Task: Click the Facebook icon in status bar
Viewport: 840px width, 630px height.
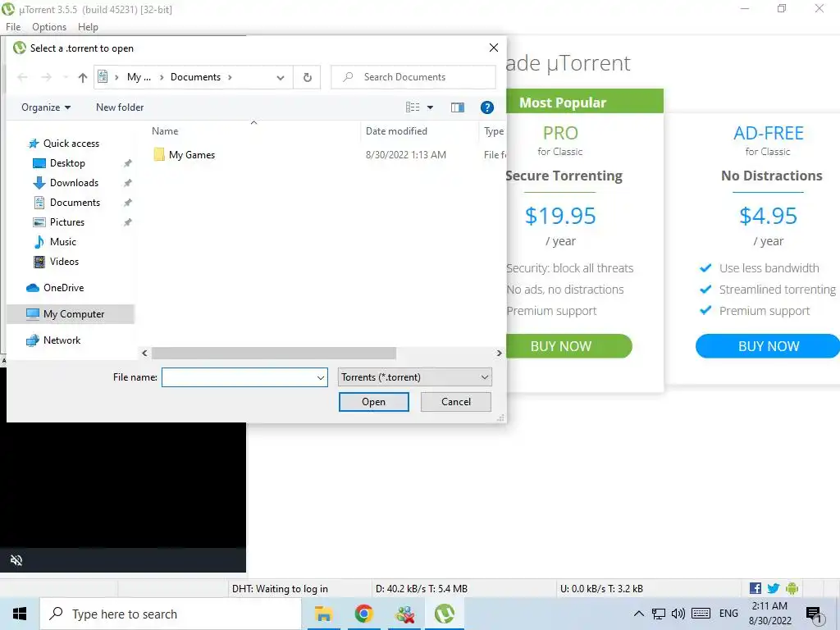Action: (756, 589)
